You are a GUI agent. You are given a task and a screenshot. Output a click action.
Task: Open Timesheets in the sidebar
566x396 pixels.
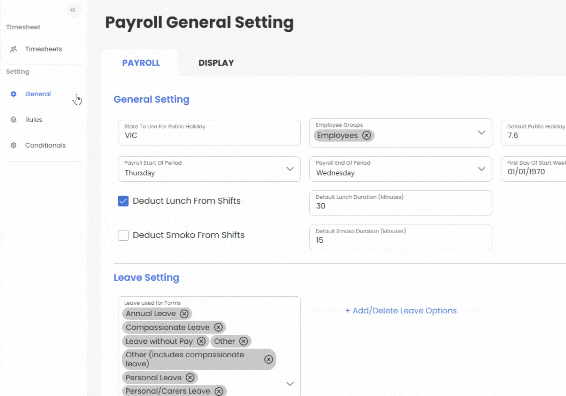(44, 49)
